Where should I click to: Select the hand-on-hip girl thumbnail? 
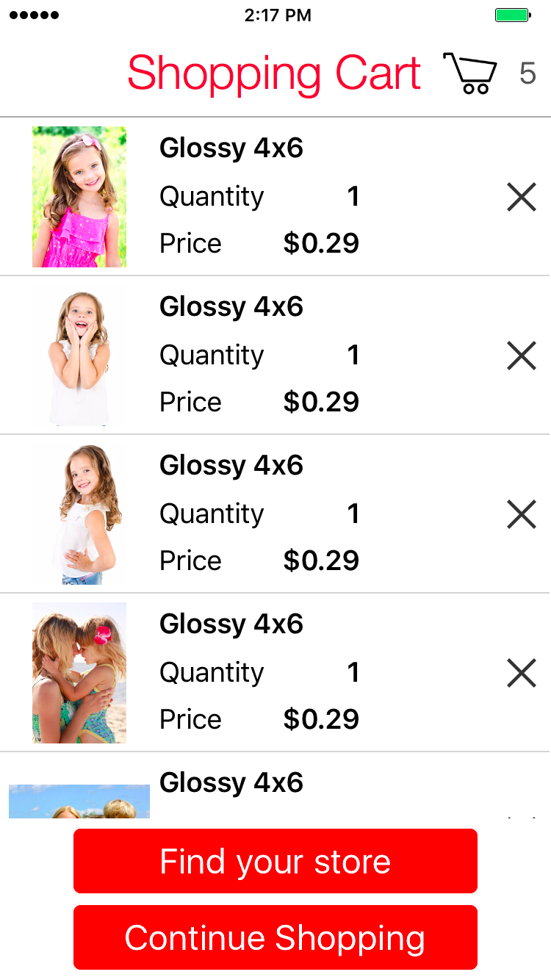coord(79,515)
